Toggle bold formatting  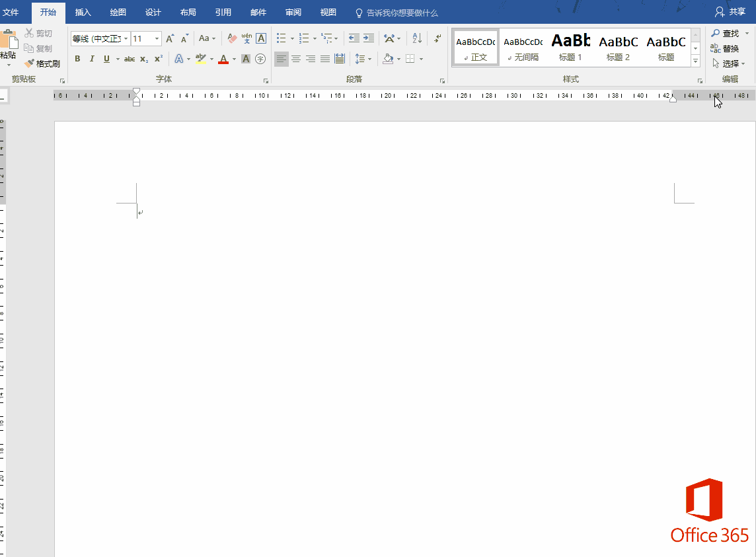(x=77, y=59)
